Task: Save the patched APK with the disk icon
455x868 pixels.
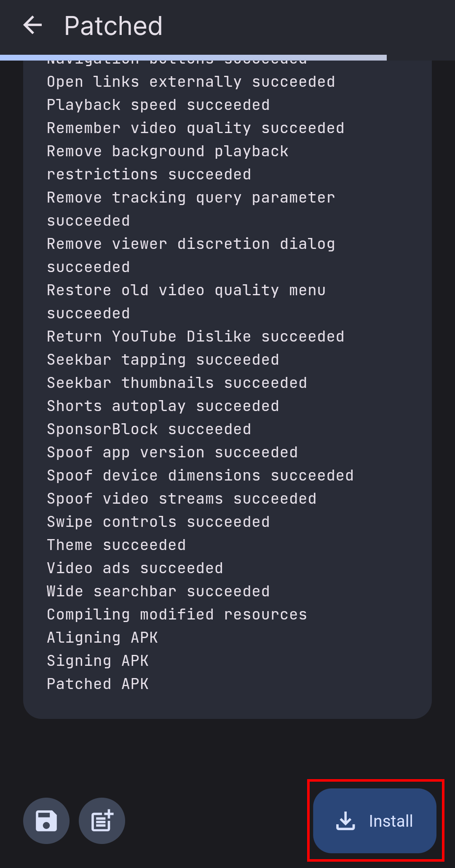Action: (46, 821)
